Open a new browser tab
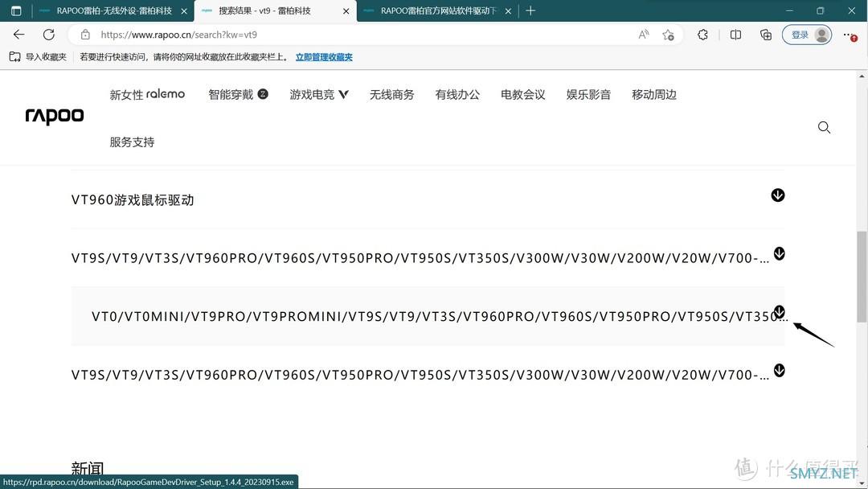 530,10
